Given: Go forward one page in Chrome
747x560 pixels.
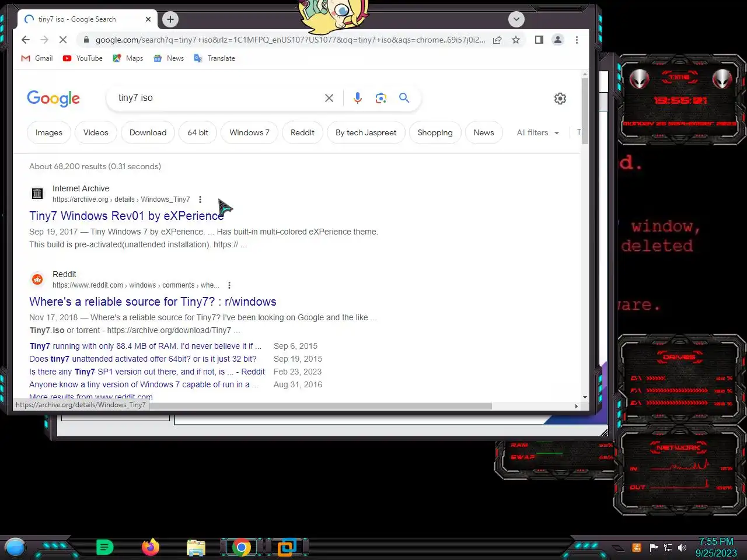Looking at the screenshot, I should coord(44,40).
